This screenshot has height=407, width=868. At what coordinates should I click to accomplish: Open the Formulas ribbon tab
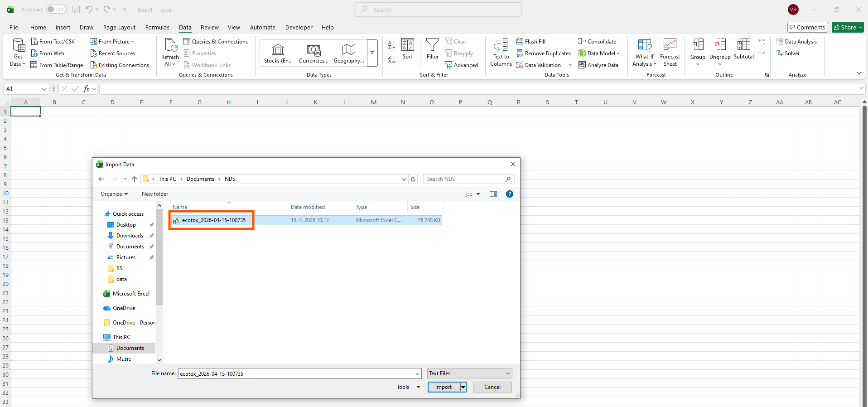pyautogui.click(x=157, y=28)
